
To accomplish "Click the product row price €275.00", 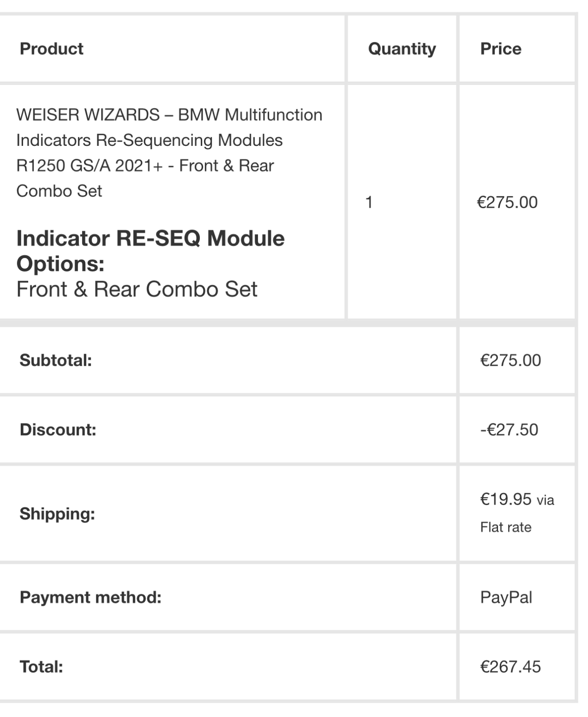I will [507, 202].
